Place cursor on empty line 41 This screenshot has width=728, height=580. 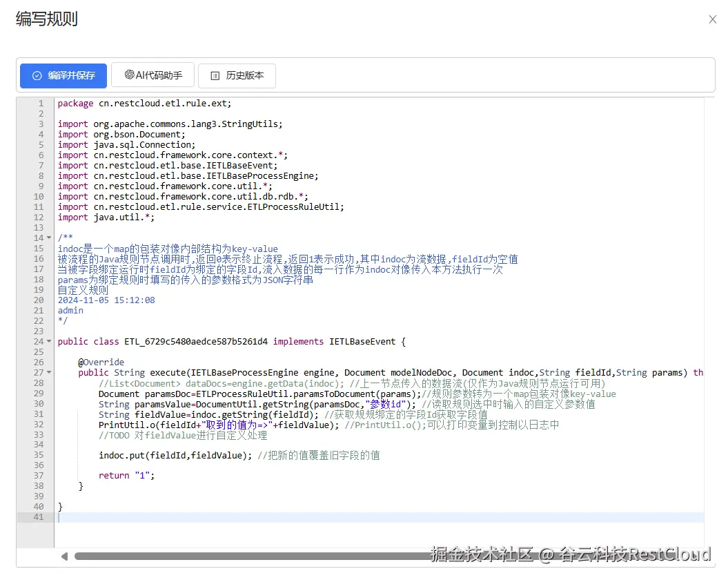coord(379,517)
